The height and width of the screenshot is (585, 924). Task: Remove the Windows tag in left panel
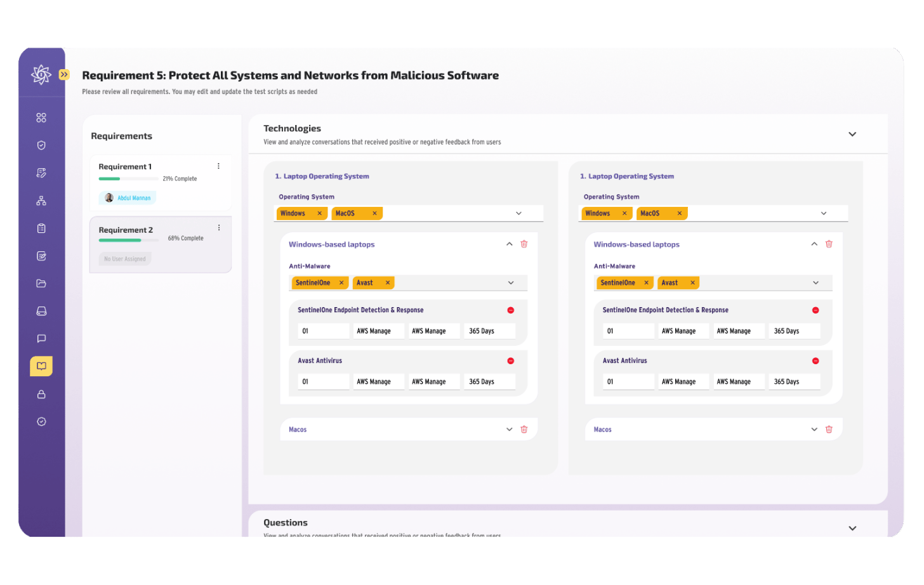(x=319, y=214)
